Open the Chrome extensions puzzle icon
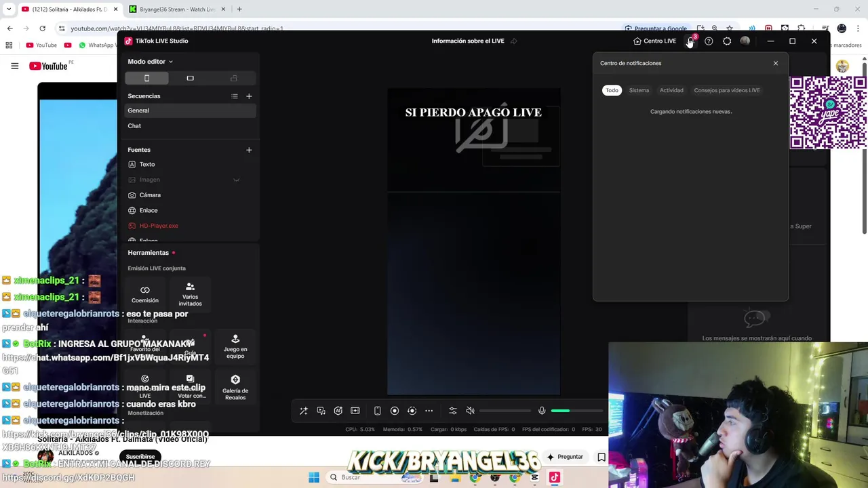Viewport: 868px width, 488px height. 801,28
